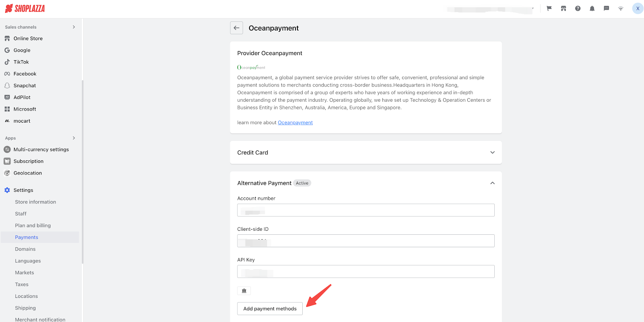Open the Snapchat sales channel label
Screen dimensions: 644x322
point(25,86)
